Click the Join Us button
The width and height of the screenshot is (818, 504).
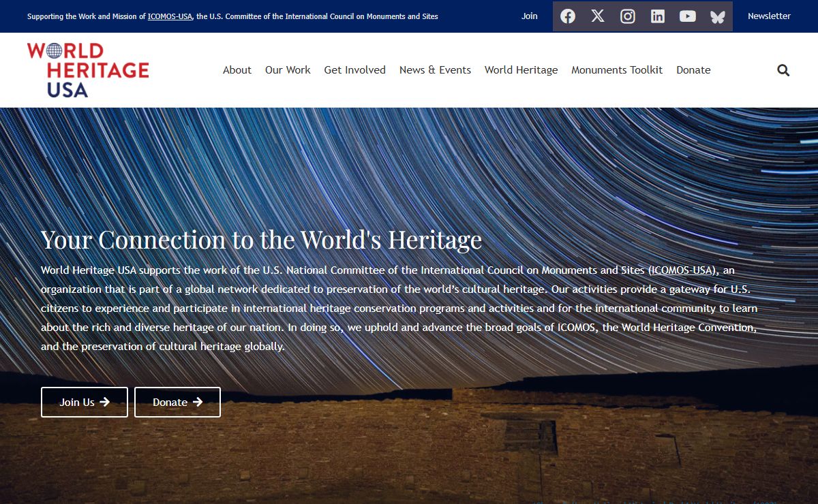[x=85, y=402]
